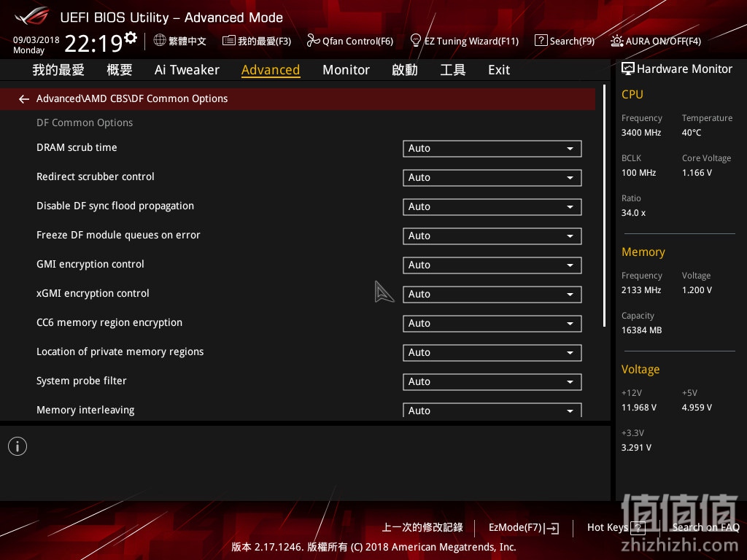Click 繁體中文 language button
747x560 pixels.
click(x=180, y=41)
